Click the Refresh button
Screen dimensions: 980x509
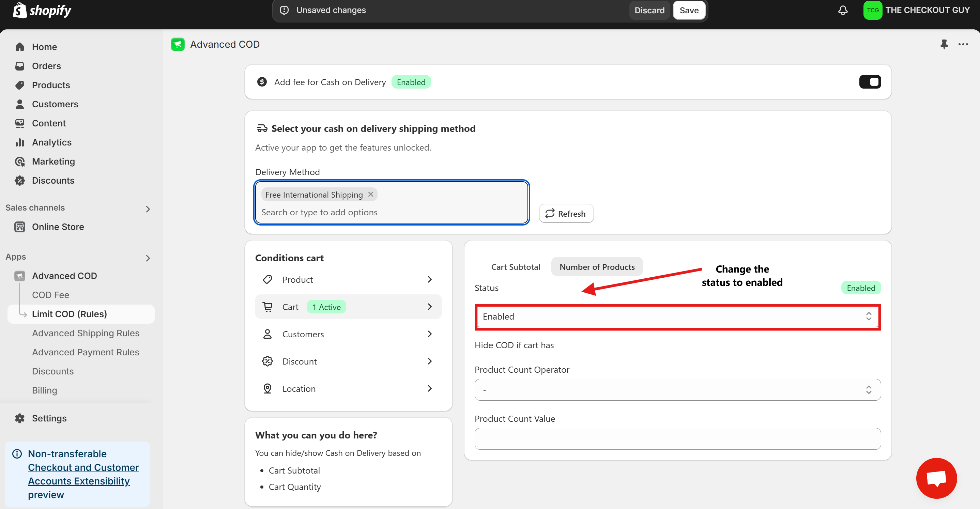tap(566, 213)
